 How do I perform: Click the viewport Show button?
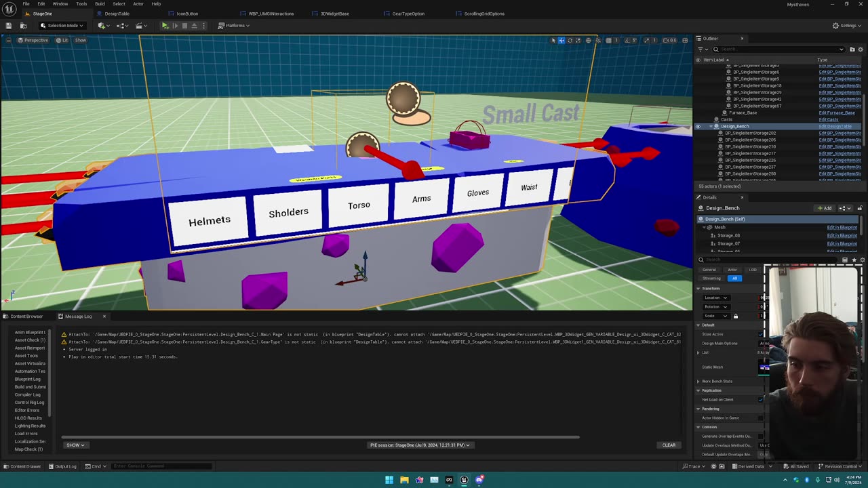tap(81, 40)
